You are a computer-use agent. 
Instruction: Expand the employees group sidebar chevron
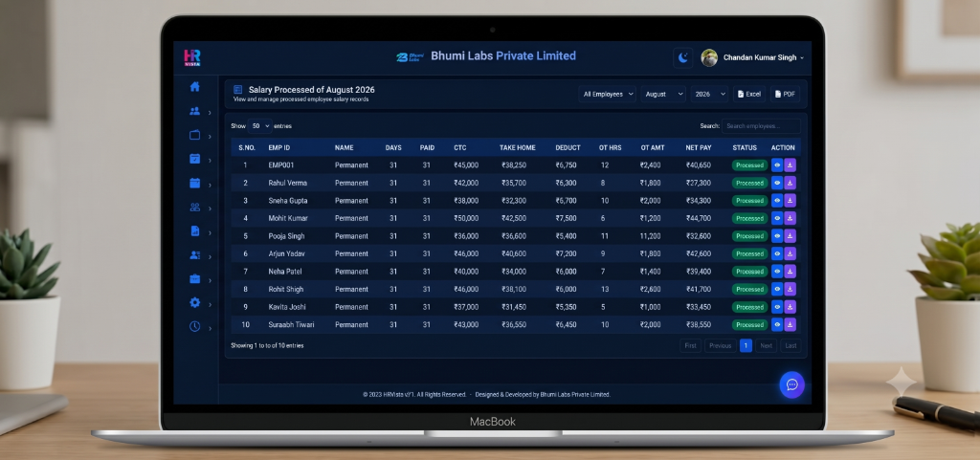click(x=210, y=112)
